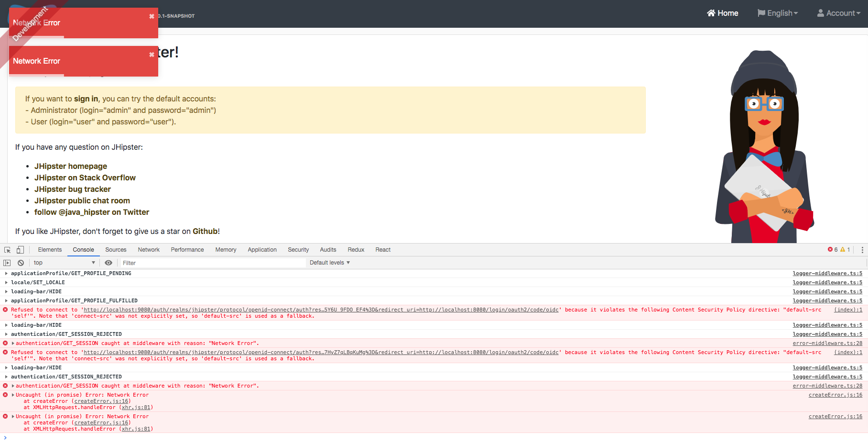Switch to the Redux tab
Screen dimensions: 868x444
[356, 249]
